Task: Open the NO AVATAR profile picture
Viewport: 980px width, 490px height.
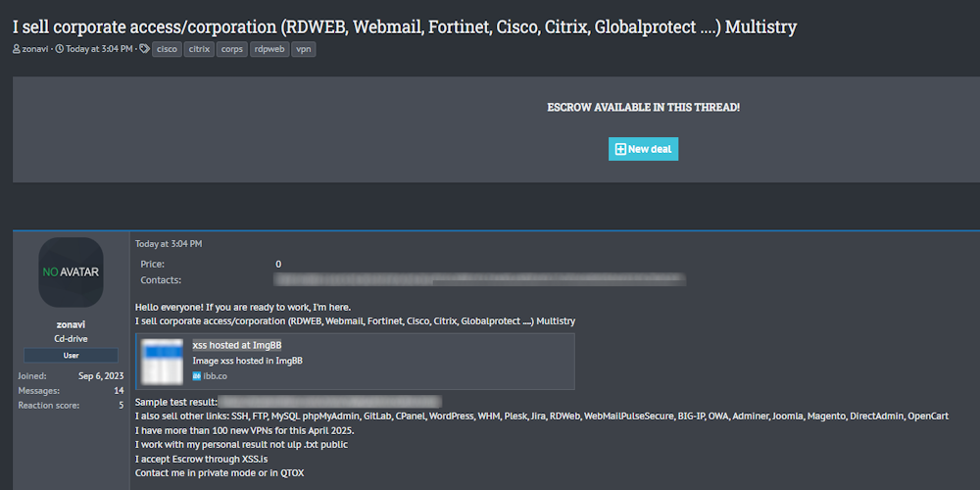Action: pyautogui.click(x=71, y=271)
